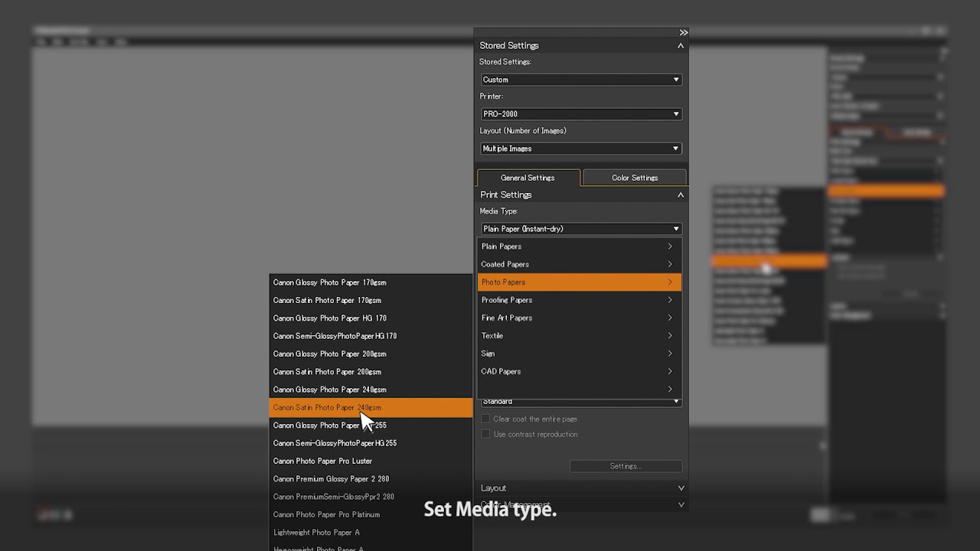Select Lightweight Photo Paper A
Screen dimensions: 980x551
pos(371,533)
